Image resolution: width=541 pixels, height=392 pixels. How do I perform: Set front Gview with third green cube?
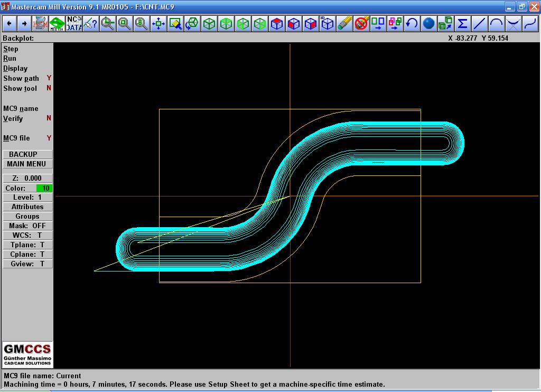(243, 23)
